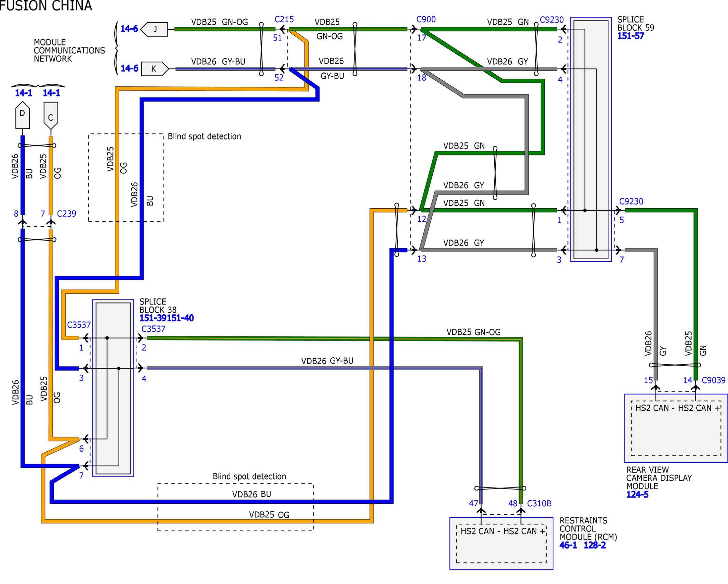Open page reference 14-6 beside connector J
Viewport: 728px width, 584px height.
pos(129,29)
